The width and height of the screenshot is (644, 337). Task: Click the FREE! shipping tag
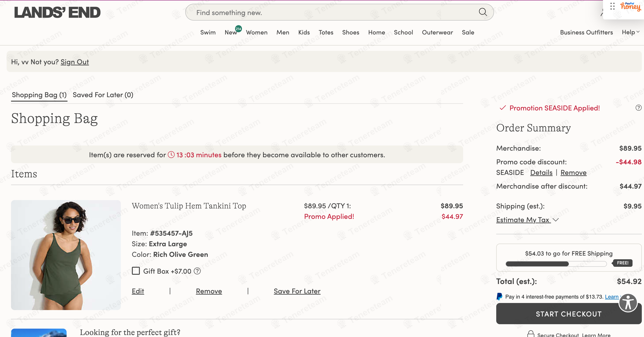[622, 263]
